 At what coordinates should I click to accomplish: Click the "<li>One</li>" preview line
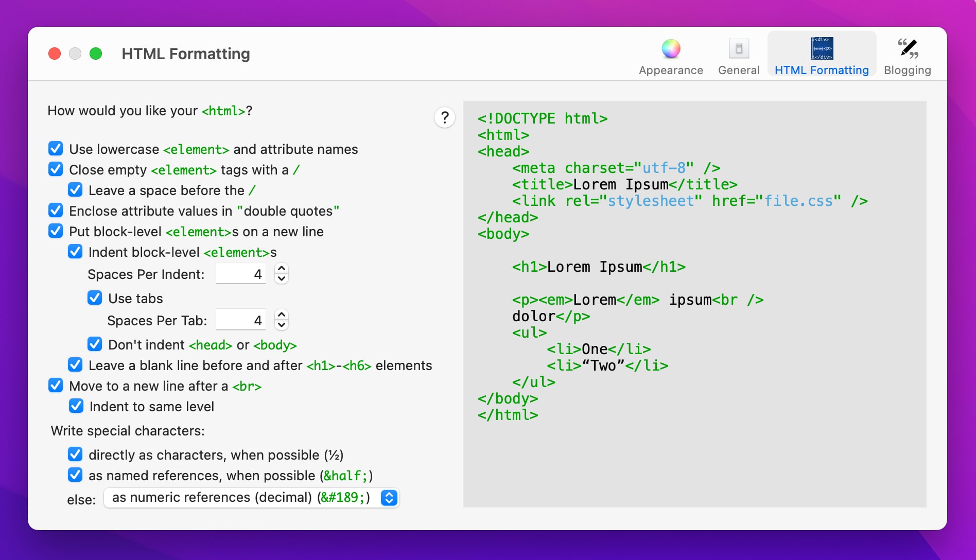[599, 349]
